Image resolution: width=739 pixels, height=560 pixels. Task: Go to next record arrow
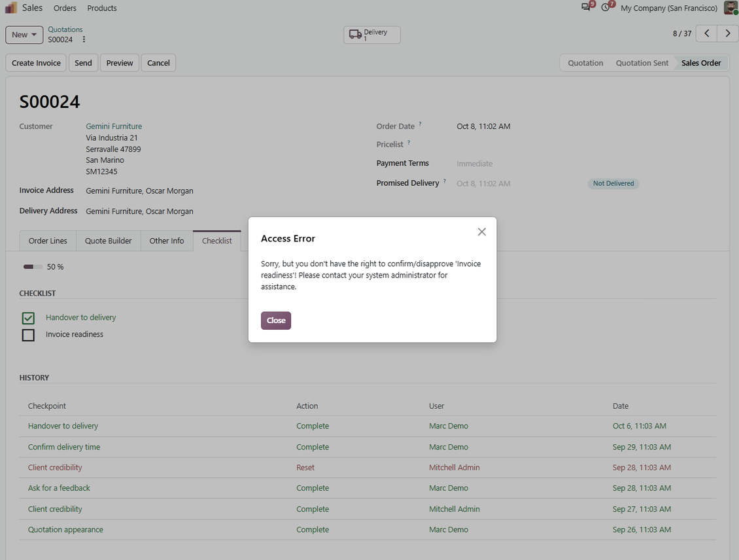click(x=728, y=33)
